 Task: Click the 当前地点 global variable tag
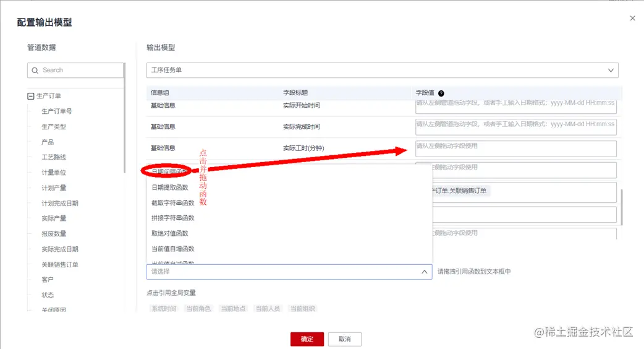233,309
